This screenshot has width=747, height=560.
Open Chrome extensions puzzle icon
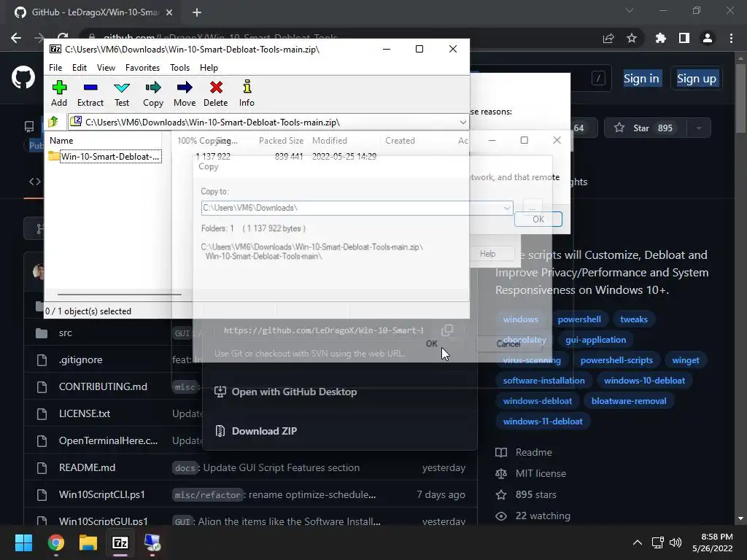661,38
